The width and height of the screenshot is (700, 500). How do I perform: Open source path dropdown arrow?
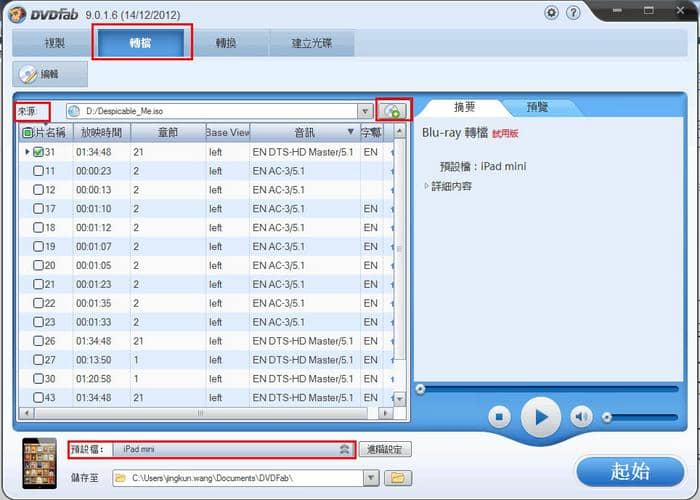[365, 111]
